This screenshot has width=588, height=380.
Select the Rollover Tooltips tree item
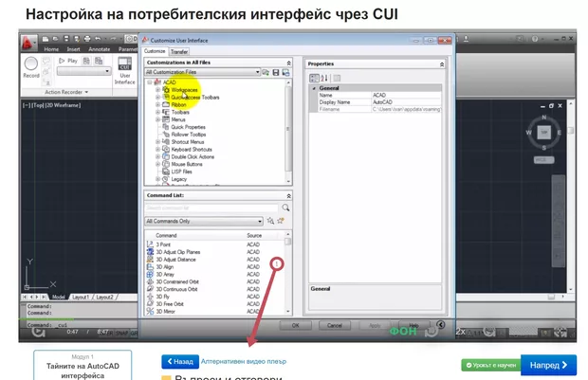point(188,135)
